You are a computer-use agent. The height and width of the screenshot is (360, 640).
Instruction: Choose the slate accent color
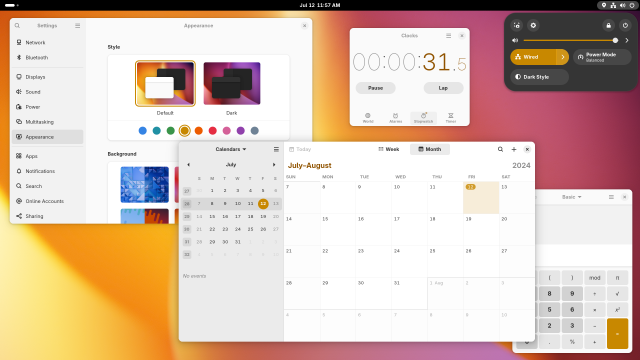tap(255, 131)
